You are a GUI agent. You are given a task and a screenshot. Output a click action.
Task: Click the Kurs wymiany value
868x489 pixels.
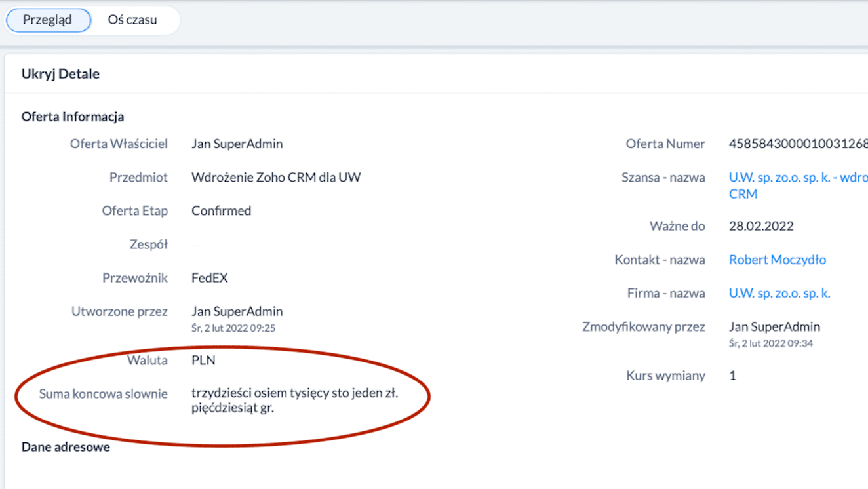coord(732,376)
